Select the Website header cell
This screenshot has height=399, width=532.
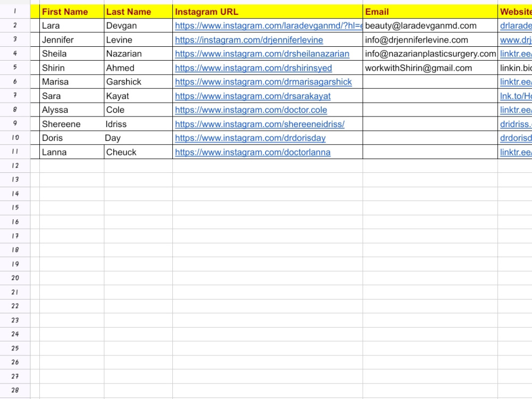[515, 12]
